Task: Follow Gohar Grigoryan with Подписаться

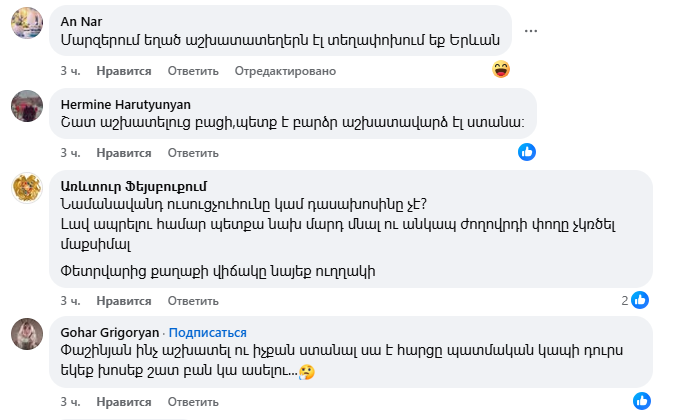Action: [x=208, y=332]
